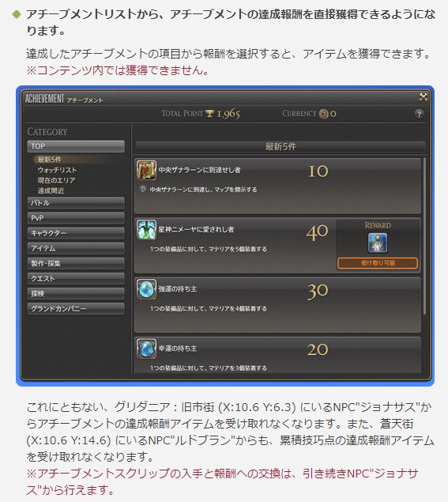Image resolution: width=448 pixels, height=502 pixels.
Task: Select 現在のエリア sub-item
Action: pos(56,180)
